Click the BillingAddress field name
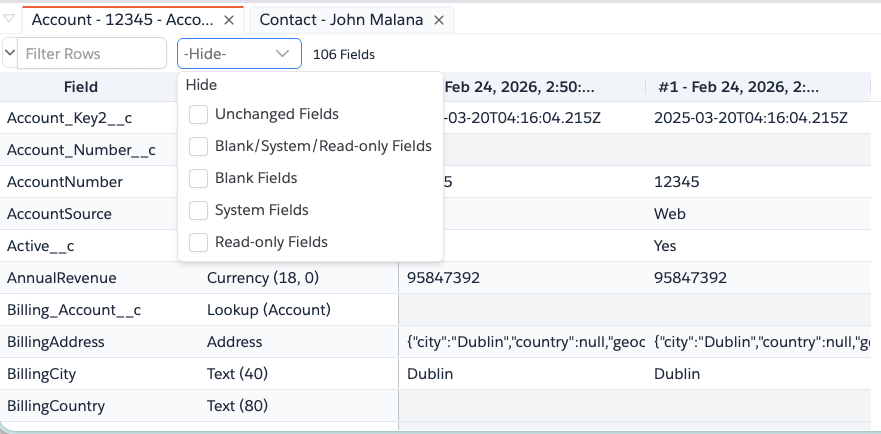The width and height of the screenshot is (881, 434). tap(56, 342)
